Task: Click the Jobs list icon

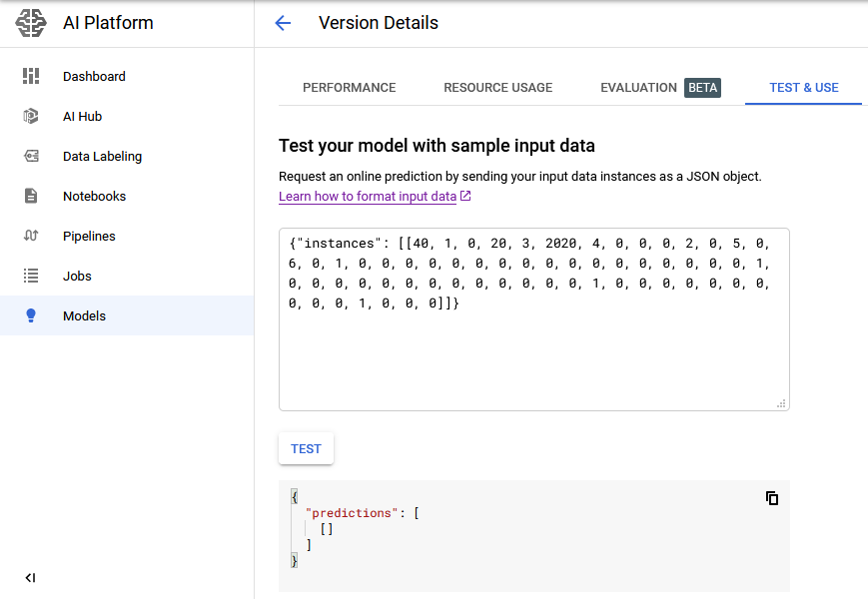Action: (x=31, y=276)
